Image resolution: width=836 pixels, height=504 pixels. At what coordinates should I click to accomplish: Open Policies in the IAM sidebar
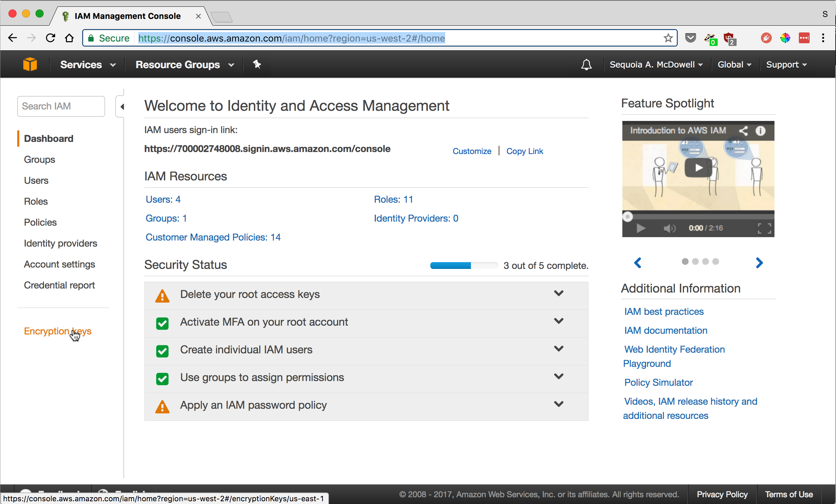pos(40,223)
